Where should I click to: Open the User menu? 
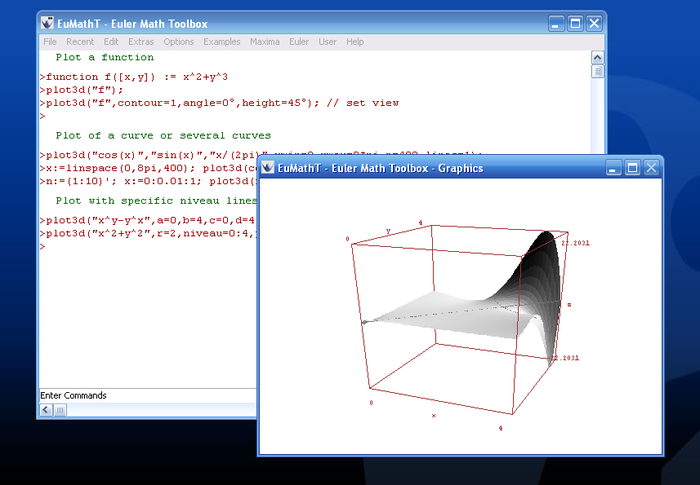(x=327, y=42)
